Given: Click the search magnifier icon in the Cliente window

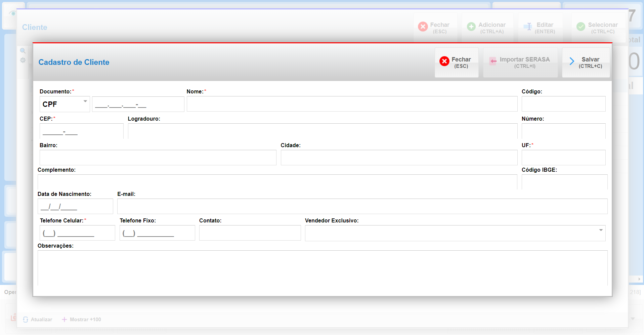Looking at the screenshot, I should (23, 51).
